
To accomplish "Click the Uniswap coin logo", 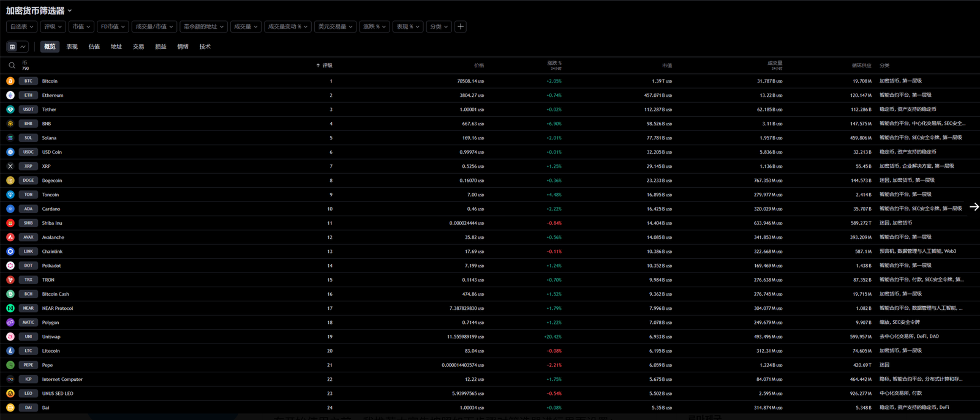I will tap(10, 337).
